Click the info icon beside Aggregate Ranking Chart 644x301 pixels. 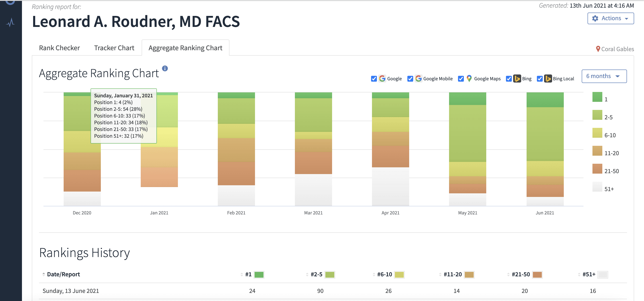click(x=165, y=68)
